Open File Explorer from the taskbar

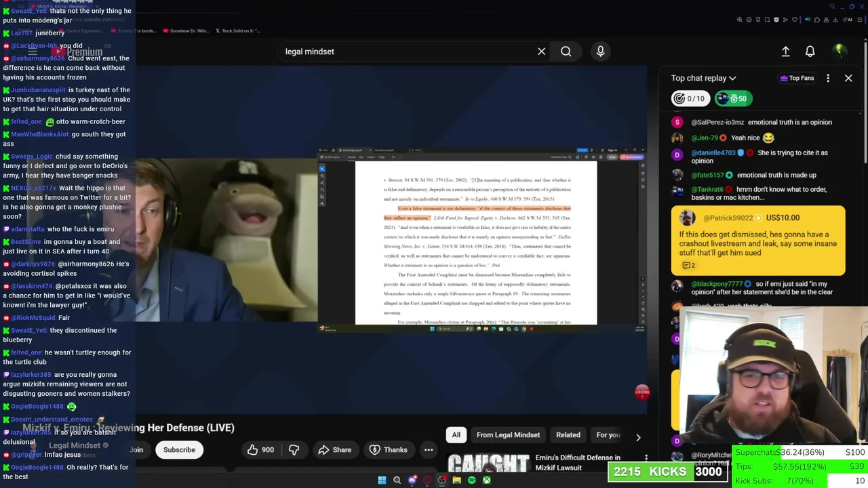(456, 481)
